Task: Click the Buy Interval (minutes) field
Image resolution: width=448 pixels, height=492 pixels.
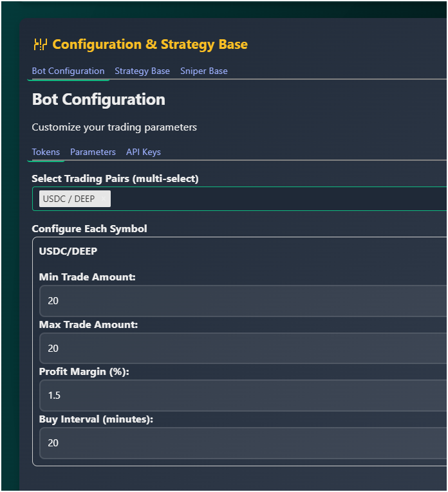Action: coord(243,443)
